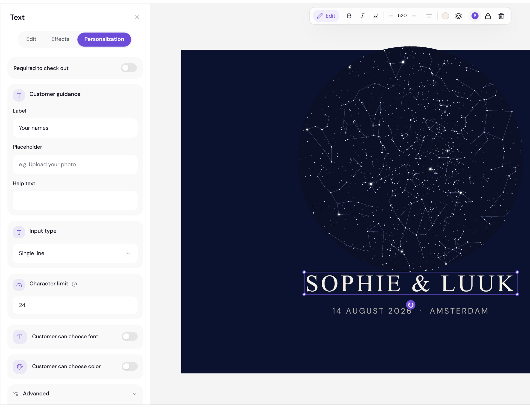530x420 pixels.
Task: Click the font size value 520
Action: point(402,16)
